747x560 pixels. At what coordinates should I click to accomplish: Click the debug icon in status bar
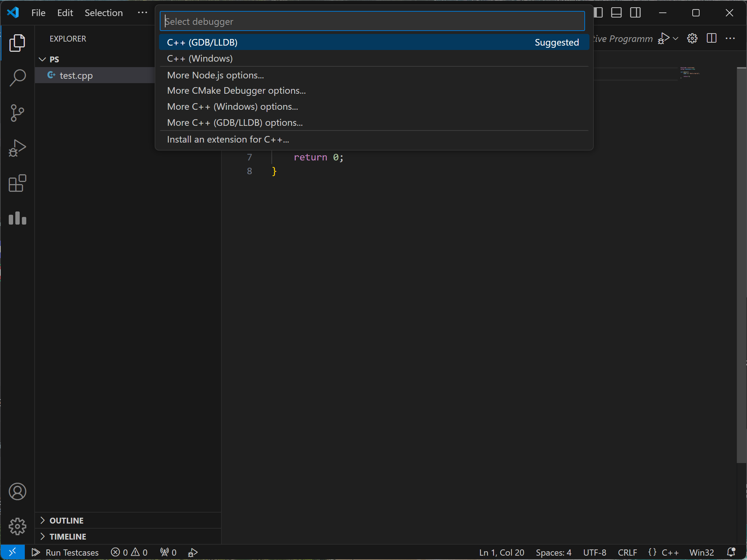point(193,552)
